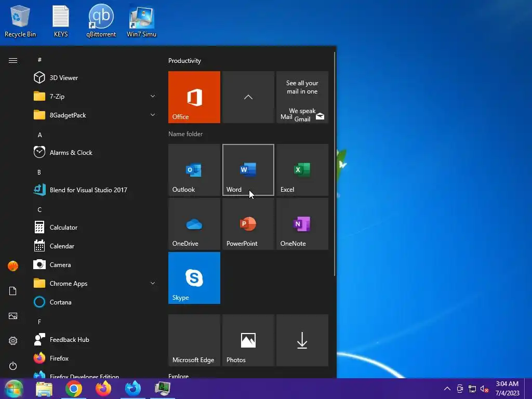Select the Recycle Bin desktop icon
Image resolution: width=532 pixels, height=399 pixels.
(x=20, y=21)
